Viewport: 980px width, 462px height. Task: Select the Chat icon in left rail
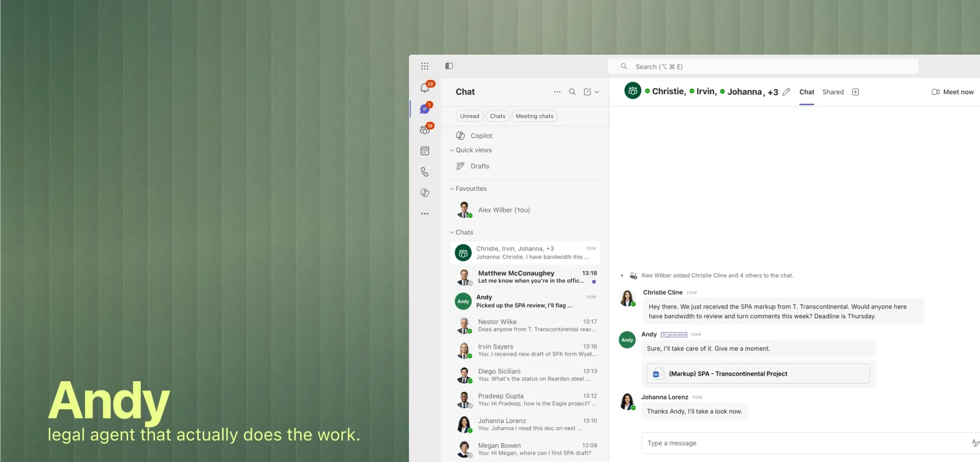point(425,109)
